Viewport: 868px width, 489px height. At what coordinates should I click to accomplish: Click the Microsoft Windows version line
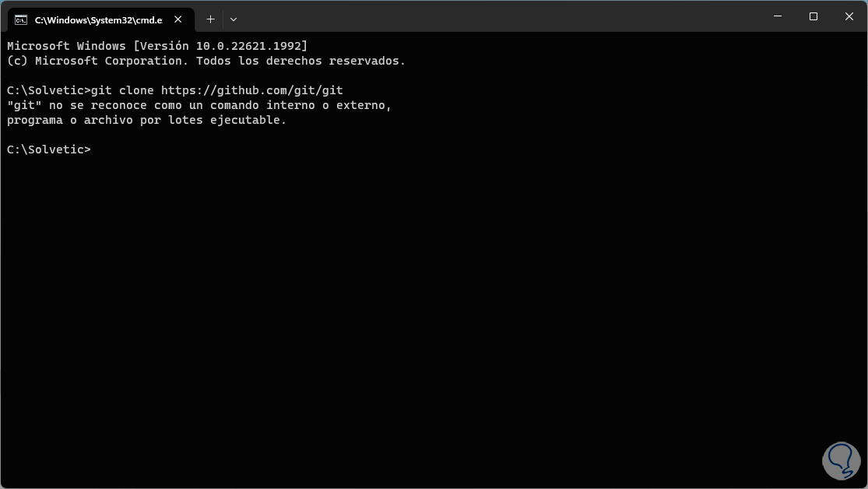click(x=157, y=46)
